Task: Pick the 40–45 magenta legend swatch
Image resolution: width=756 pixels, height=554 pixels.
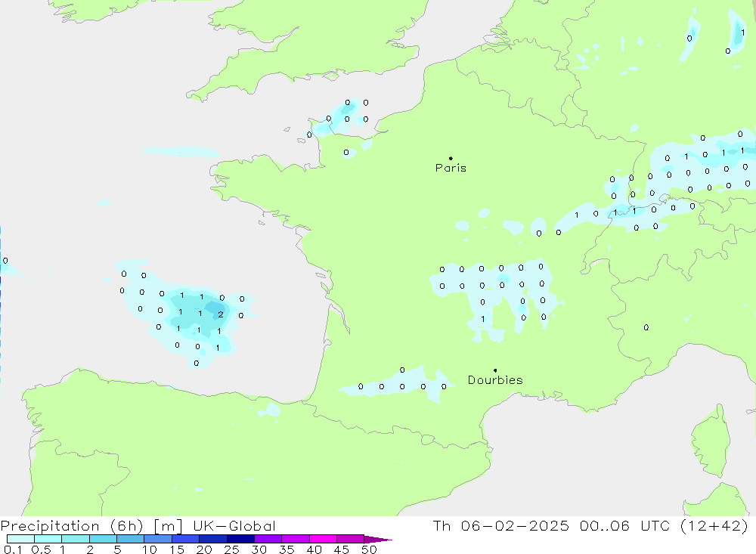Action: pos(323,539)
